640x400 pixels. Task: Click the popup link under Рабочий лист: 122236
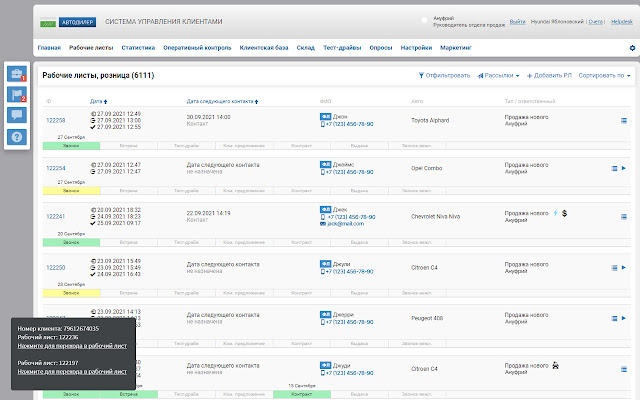click(72, 346)
